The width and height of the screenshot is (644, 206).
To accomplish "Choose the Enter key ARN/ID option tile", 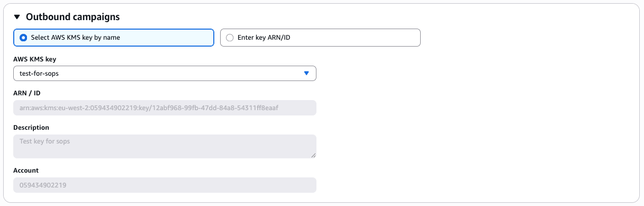I will point(320,38).
